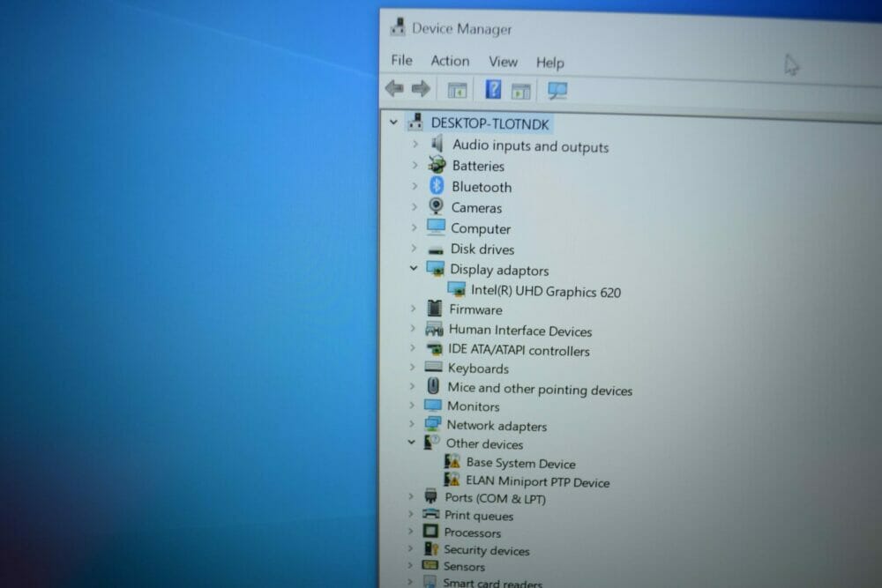Click the Ports (COM & LPT) icon
This screenshot has height=588, width=882.
pos(431,496)
